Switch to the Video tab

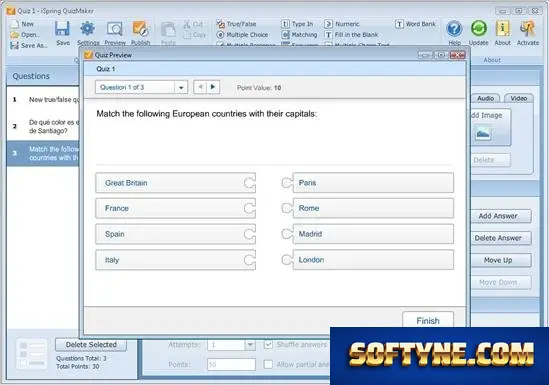pos(519,98)
